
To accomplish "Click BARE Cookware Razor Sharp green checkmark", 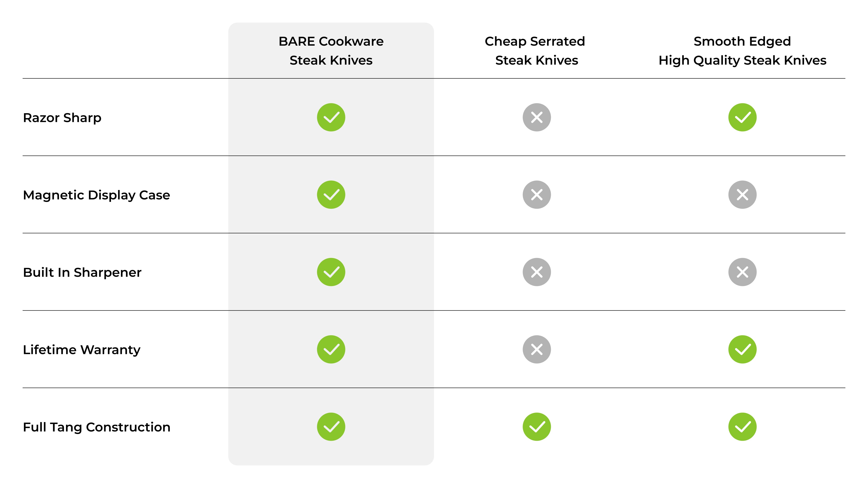I will (x=331, y=117).
